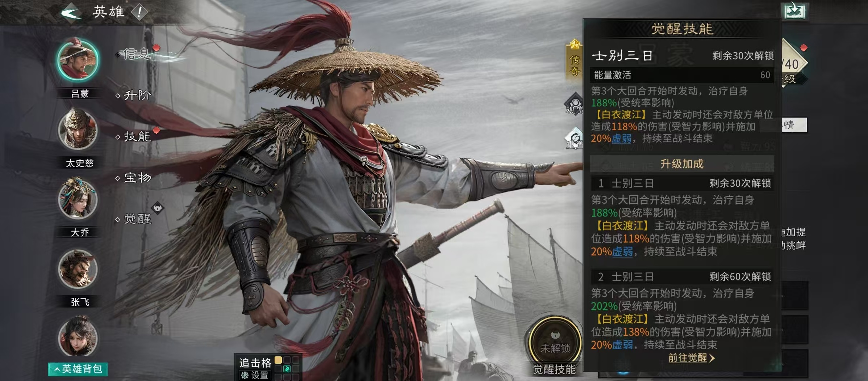Screen dimensions: 868x381
Task: Open the exclamation info icon near 英雄
Action: coord(139,12)
